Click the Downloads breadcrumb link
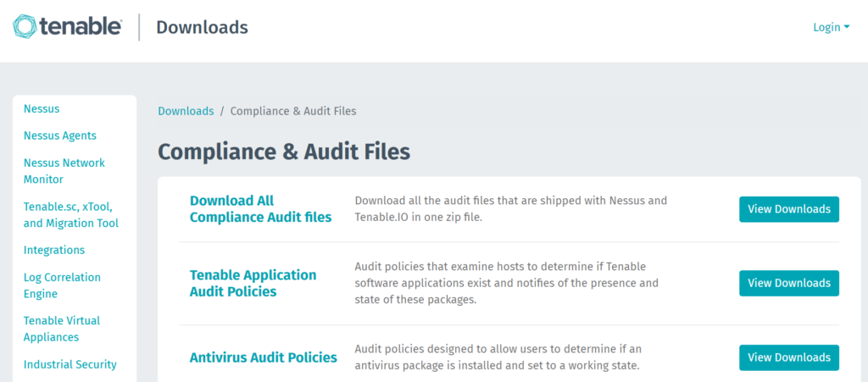 (x=186, y=111)
